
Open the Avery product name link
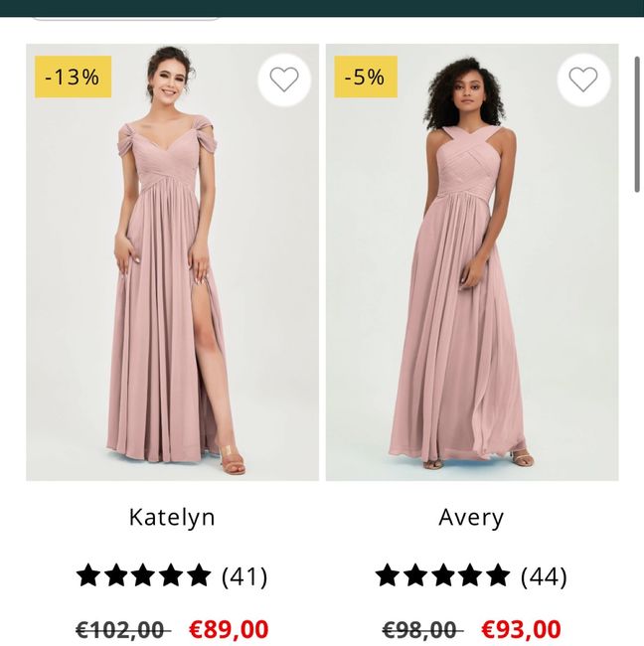(471, 518)
